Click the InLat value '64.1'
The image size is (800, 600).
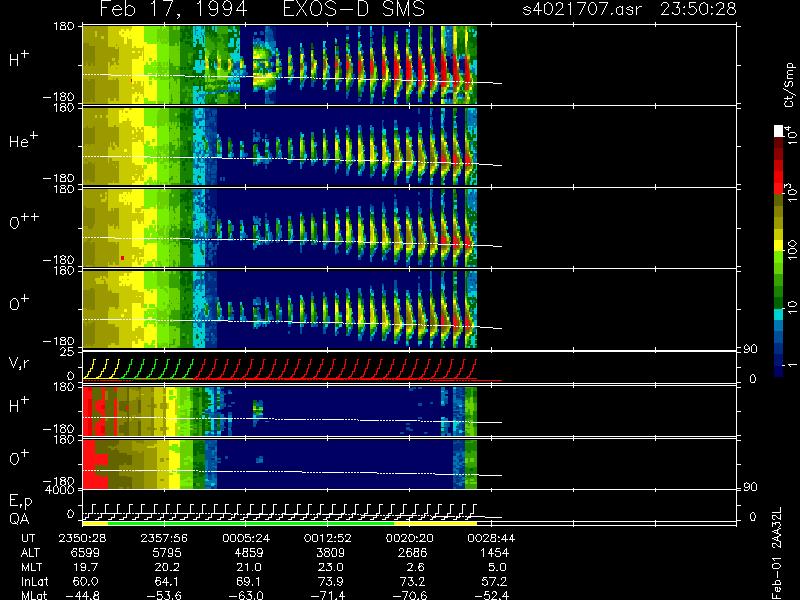pos(168,581)
